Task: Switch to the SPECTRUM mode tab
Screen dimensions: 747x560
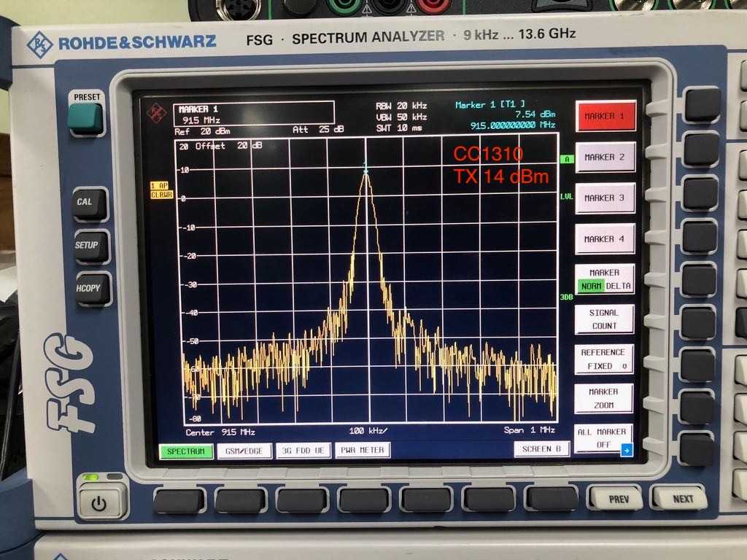Action: [x=186, y=451]
